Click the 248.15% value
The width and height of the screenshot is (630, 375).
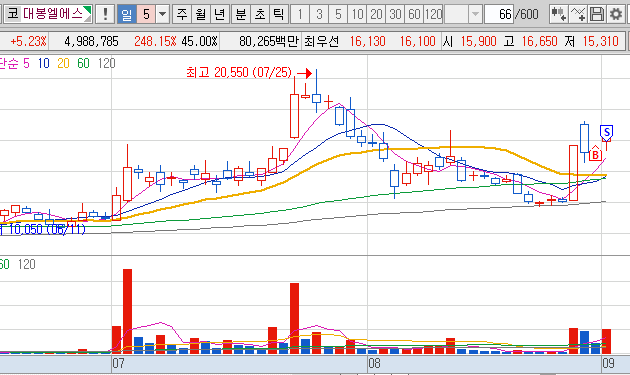155,41
